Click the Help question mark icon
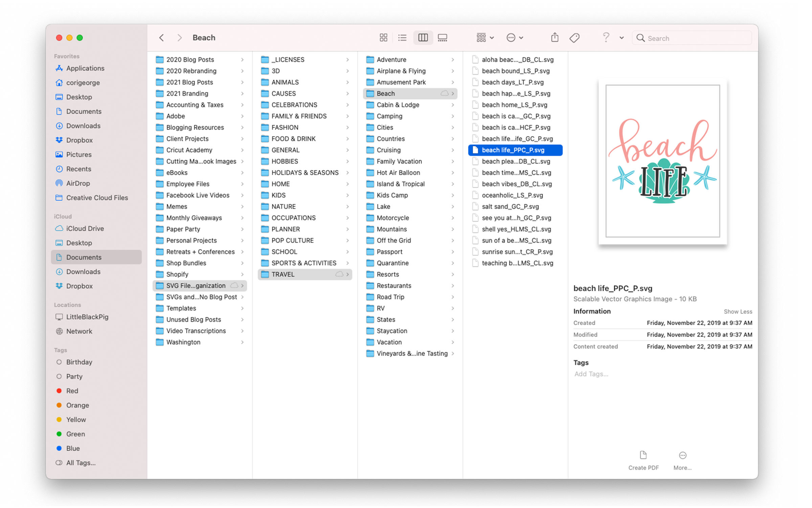The height and width of the screenshot is (508, 812). tap(606, 37)
